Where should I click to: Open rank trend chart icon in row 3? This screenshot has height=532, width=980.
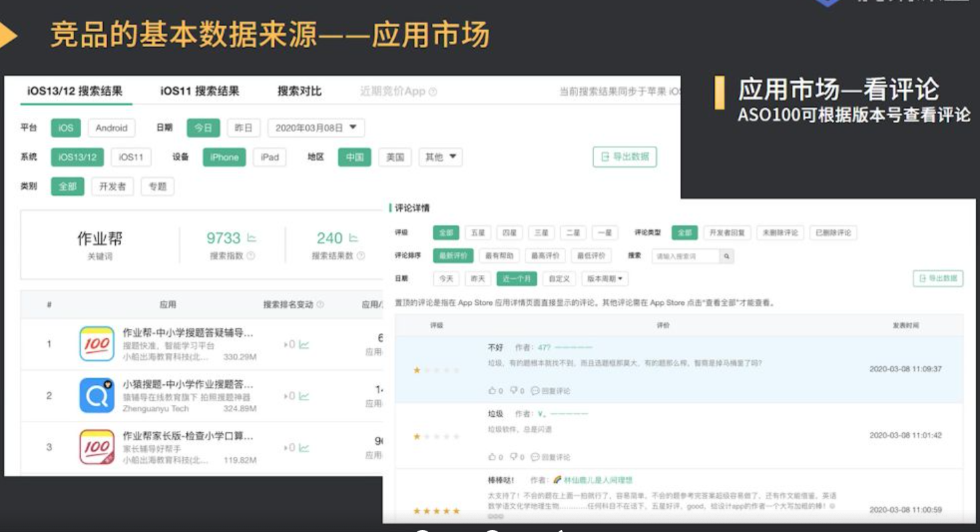click(304, 447)
